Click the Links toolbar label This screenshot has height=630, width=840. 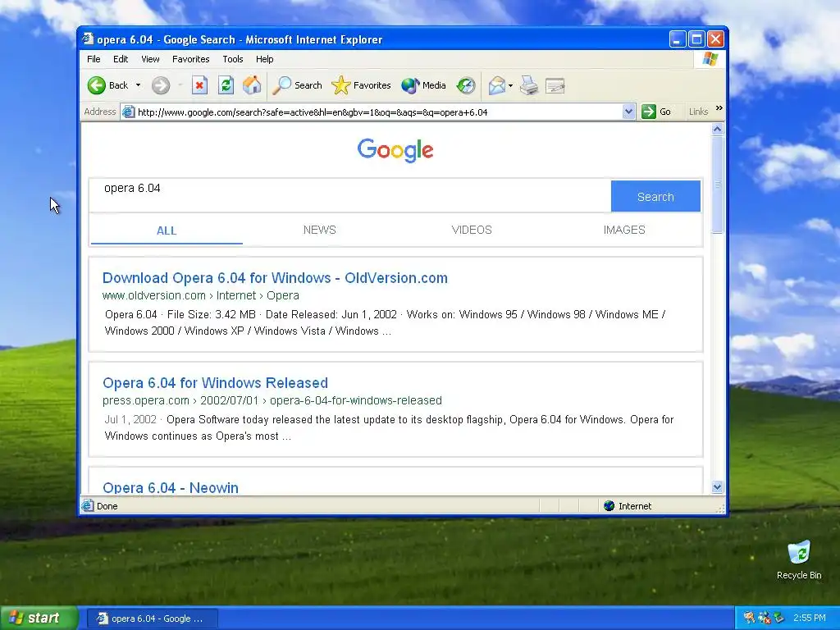698,112
